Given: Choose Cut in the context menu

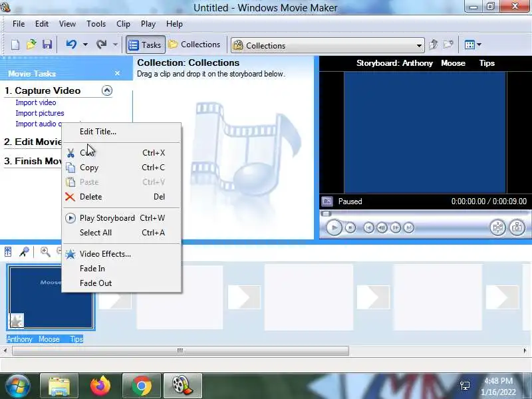Looking at the screenshot, I should 122,153.
